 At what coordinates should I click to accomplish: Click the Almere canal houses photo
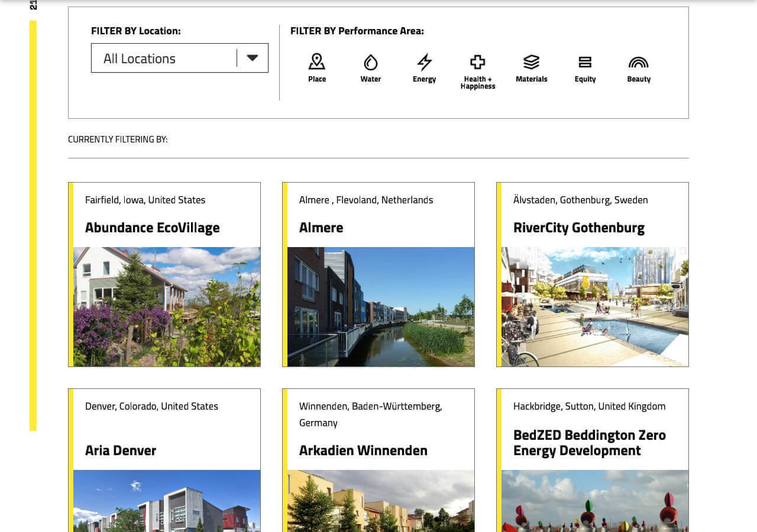381,307
